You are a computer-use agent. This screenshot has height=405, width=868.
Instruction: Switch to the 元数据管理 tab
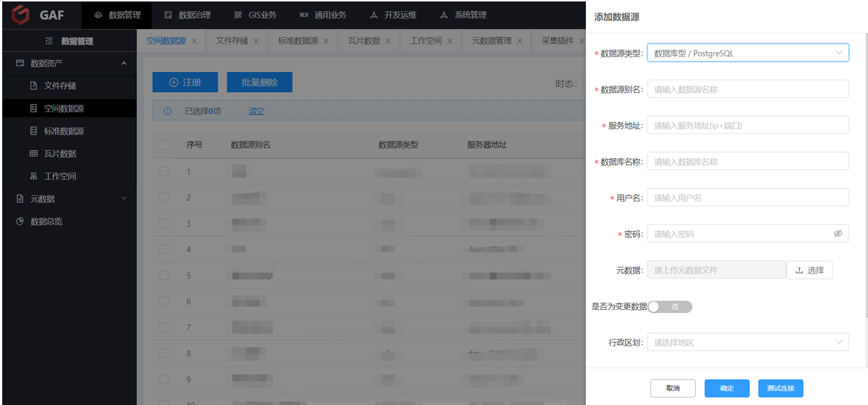point(492,41)
